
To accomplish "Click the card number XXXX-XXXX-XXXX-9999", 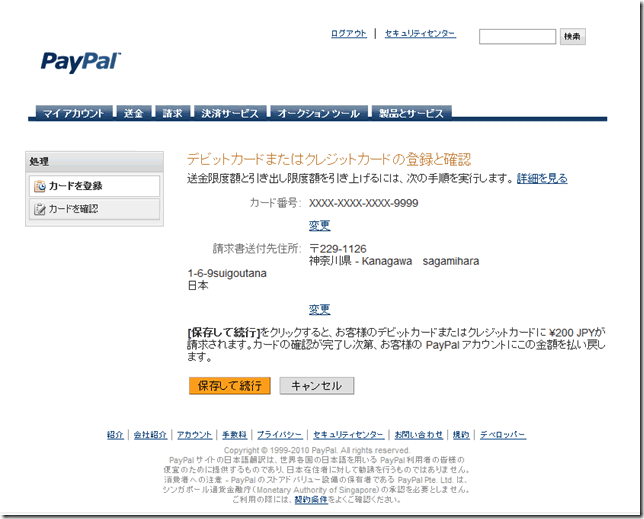I will tap(363, 203).
